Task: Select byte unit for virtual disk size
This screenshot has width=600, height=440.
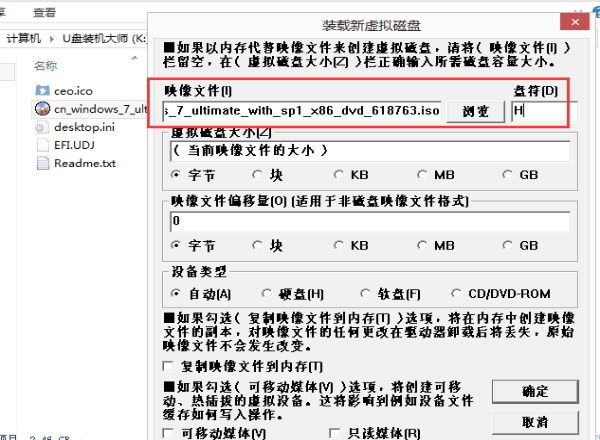Action: [x=176, y=174]
